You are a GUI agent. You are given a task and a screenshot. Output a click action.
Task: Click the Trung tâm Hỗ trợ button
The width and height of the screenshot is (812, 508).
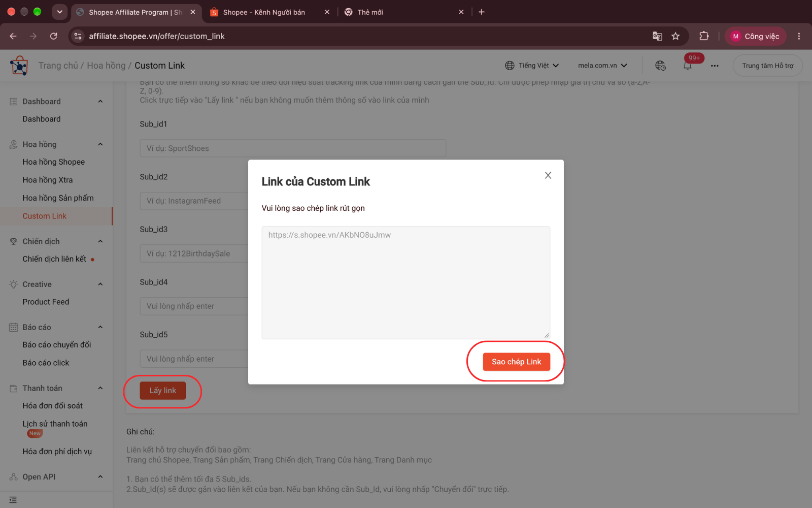(x=767, y=66)
